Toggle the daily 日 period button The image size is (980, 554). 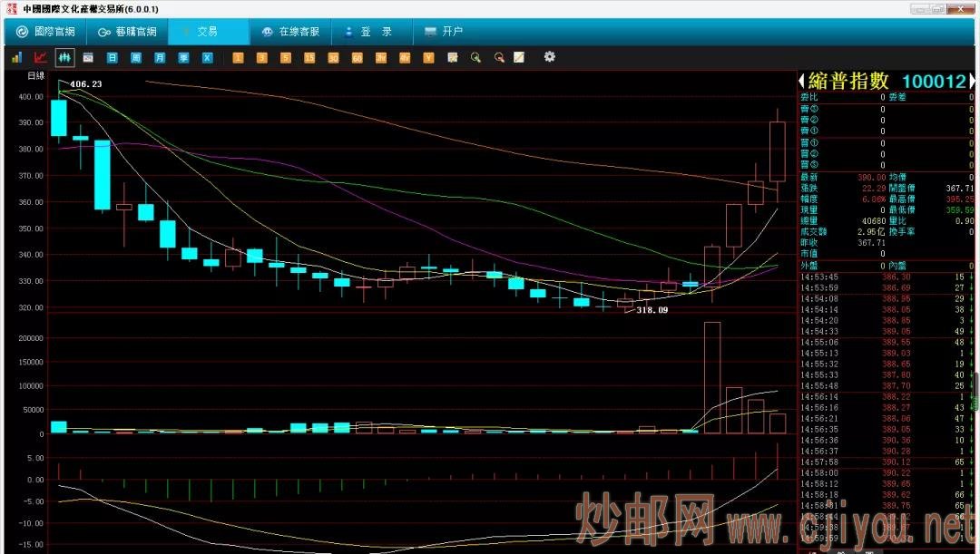click(113, 57)
